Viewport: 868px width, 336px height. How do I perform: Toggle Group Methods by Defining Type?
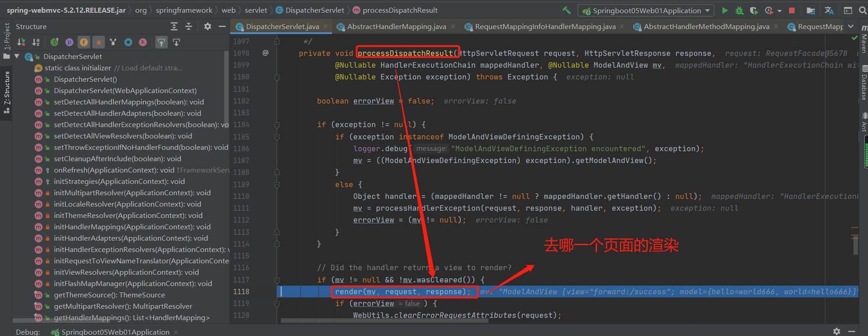113,42
